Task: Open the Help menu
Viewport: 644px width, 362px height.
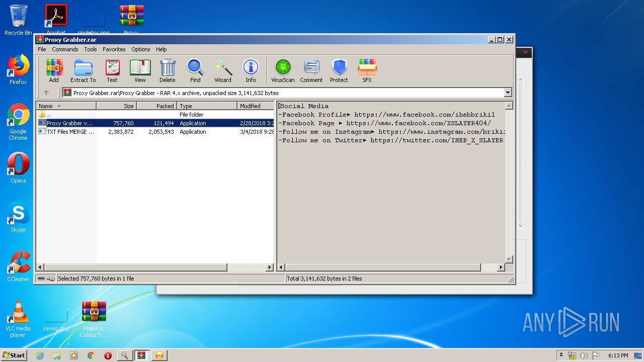Action: (161, 49)
